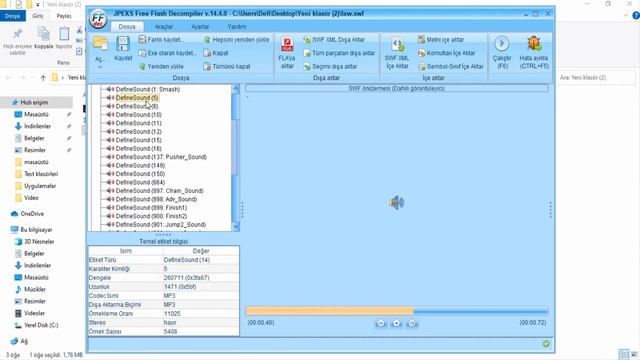Switch to the Dosya ribbon tab
Screen dimensions: 640x360
[x=127, y=27]
